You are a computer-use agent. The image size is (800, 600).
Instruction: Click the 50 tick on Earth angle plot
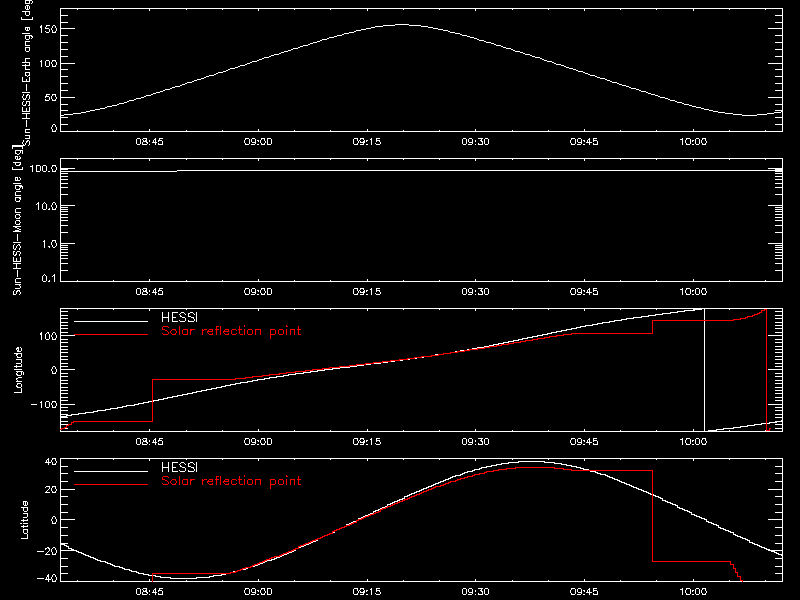(x=51, y=97)
